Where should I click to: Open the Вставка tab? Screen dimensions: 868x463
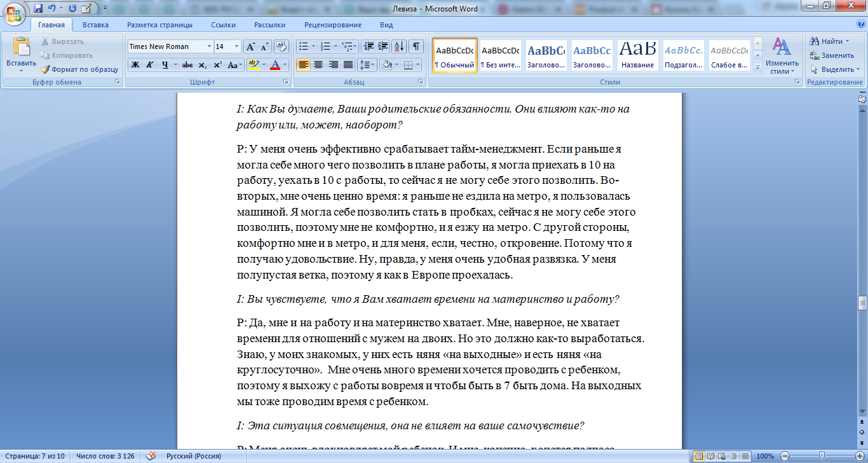pyautogui.click(x=95, y=25)
